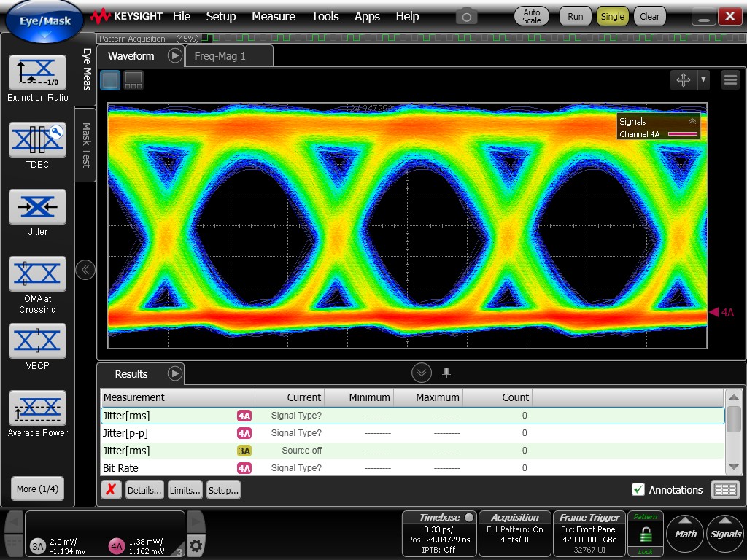Click the TDEC measurement icon
The width and height of the screenshot is (747, 560).
[x=37, y=140]
